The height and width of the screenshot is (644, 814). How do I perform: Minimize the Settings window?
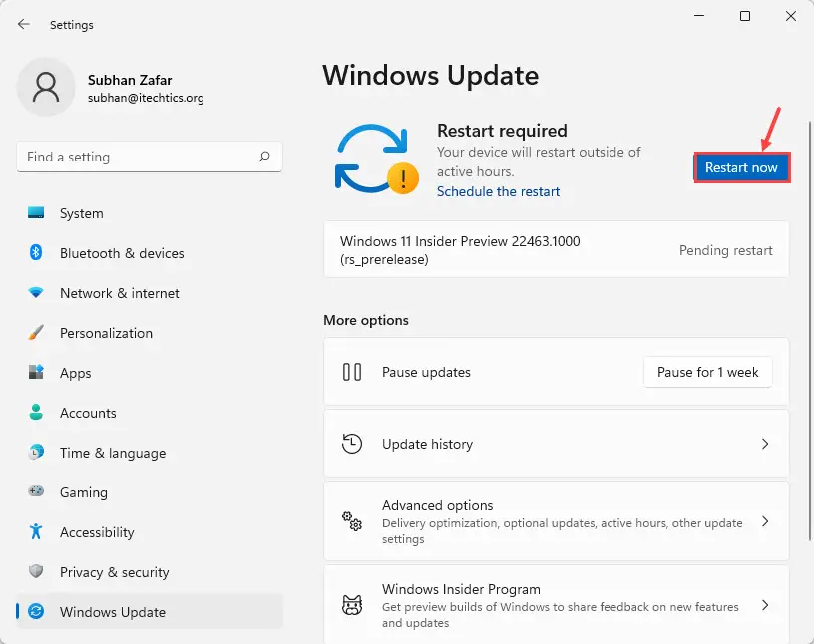[x=699, y=16]
